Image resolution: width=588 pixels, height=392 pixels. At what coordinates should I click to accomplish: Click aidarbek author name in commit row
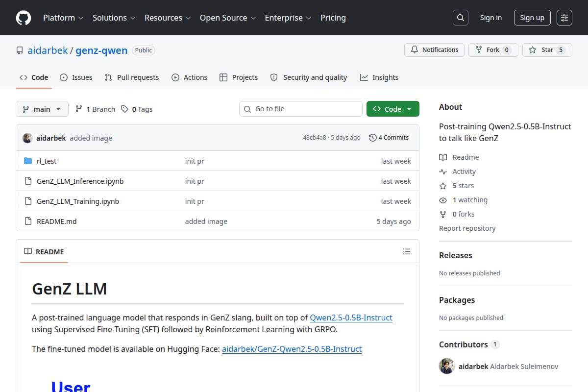[51, 138]
